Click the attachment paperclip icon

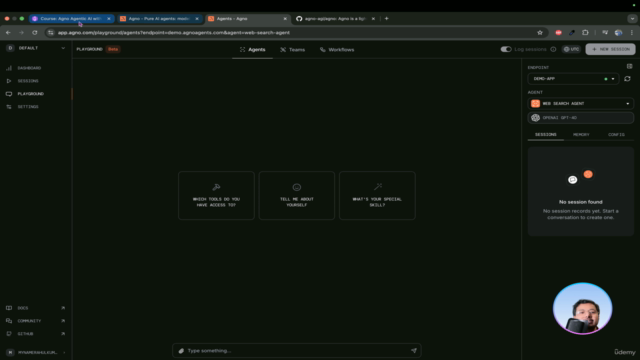181,351
